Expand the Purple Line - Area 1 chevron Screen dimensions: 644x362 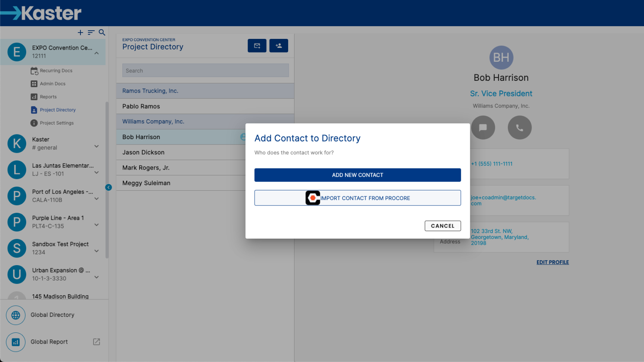97,225
